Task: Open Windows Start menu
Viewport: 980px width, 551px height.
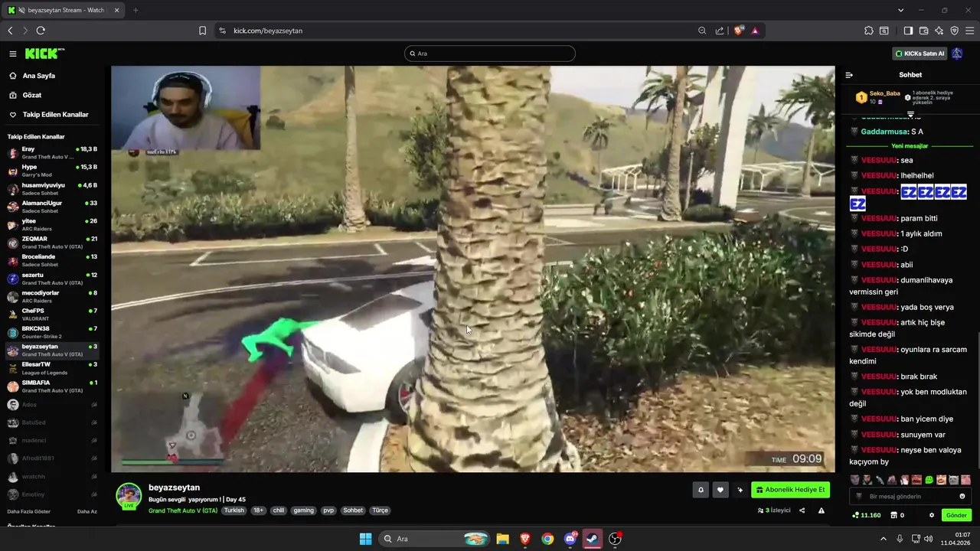Action: click(x=365, y=539)
